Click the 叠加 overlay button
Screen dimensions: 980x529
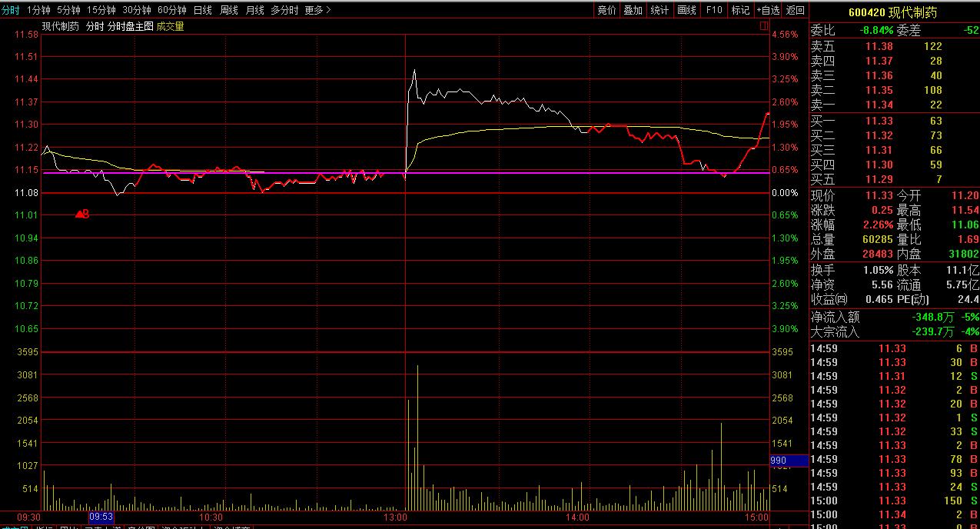[633, 10]
